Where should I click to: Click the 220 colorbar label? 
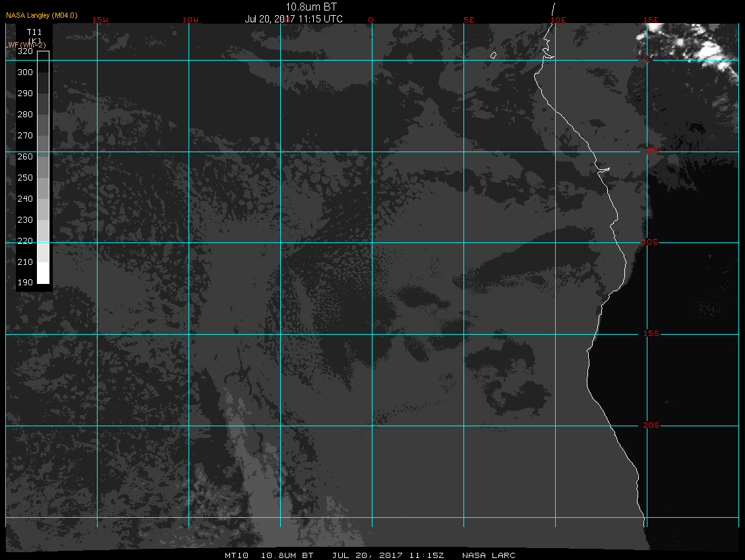(x=25, y=241)
